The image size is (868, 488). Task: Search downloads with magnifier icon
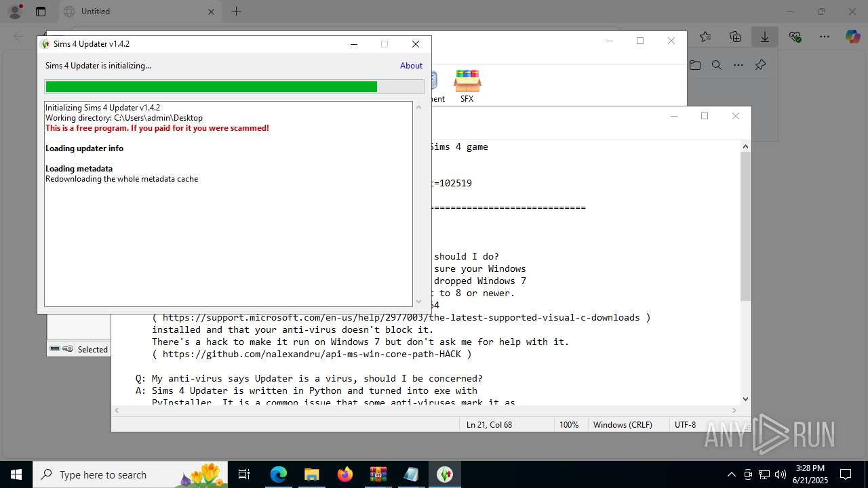(717, 65)
